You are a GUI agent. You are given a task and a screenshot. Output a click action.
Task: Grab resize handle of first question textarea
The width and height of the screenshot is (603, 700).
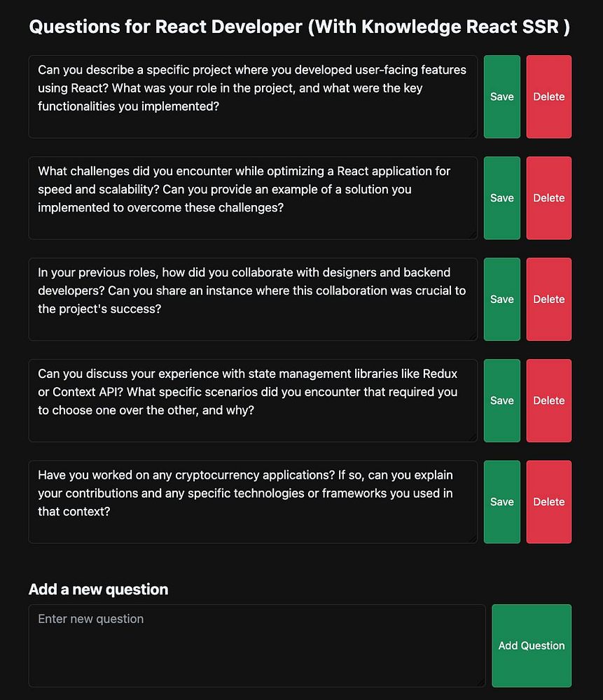pos(473,134)
